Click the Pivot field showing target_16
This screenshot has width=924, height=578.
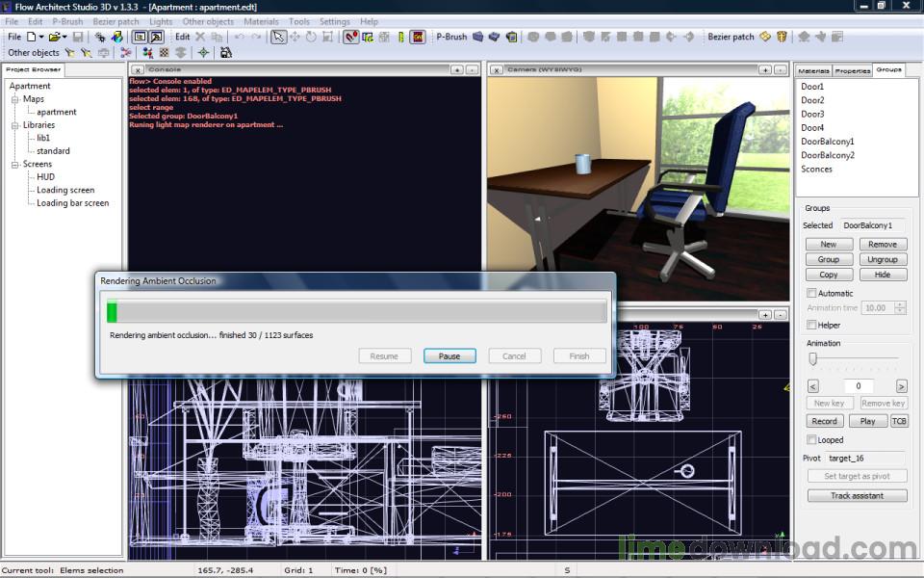[x=865, y=459]
